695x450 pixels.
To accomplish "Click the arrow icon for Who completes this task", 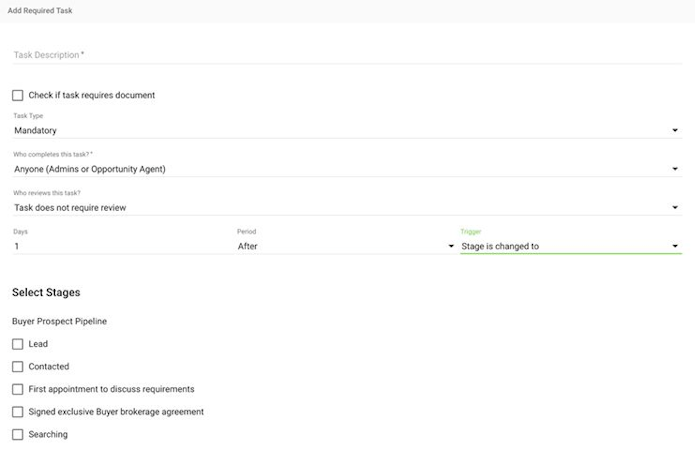I will pos(676,169).
